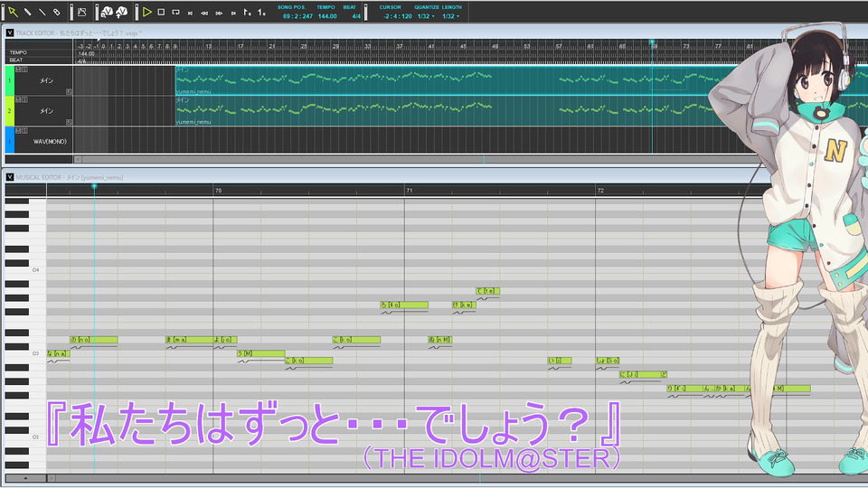Viewport: 868px width, 488px height.
Task: Click the second V cloud upload icon
Action: click(122, 12)
